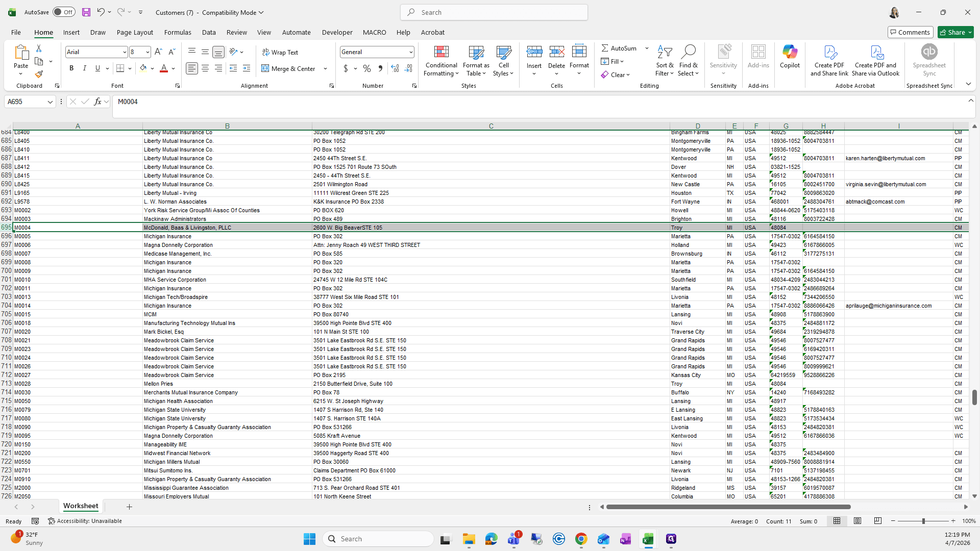This screenshot has width=980, height=551.
Task: Click Create PDF and Share link
Action: pos(829,61)
